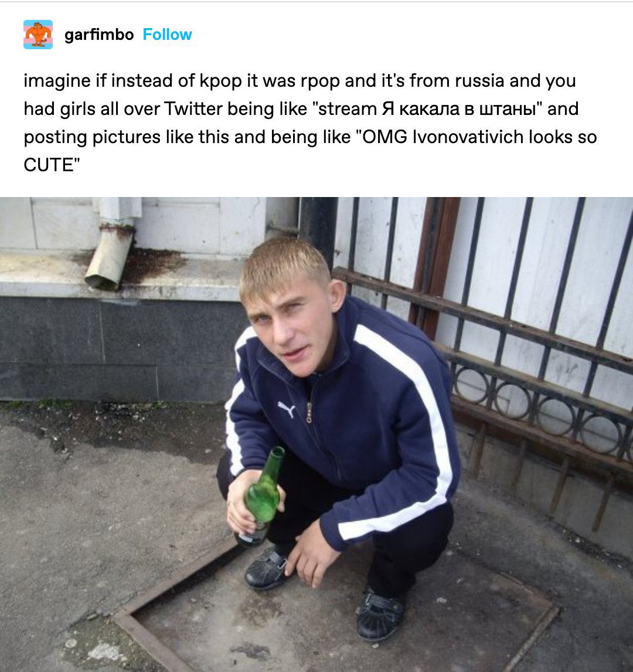Screen dimensions: 633x672
Task: Click the green glass bottle in photo
Action: coord(261,496)
